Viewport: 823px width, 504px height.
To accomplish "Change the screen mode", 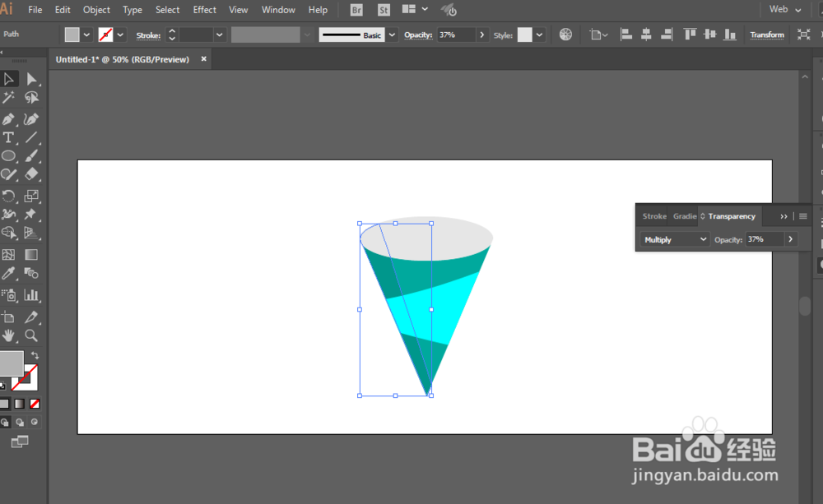I will (20, 442).
